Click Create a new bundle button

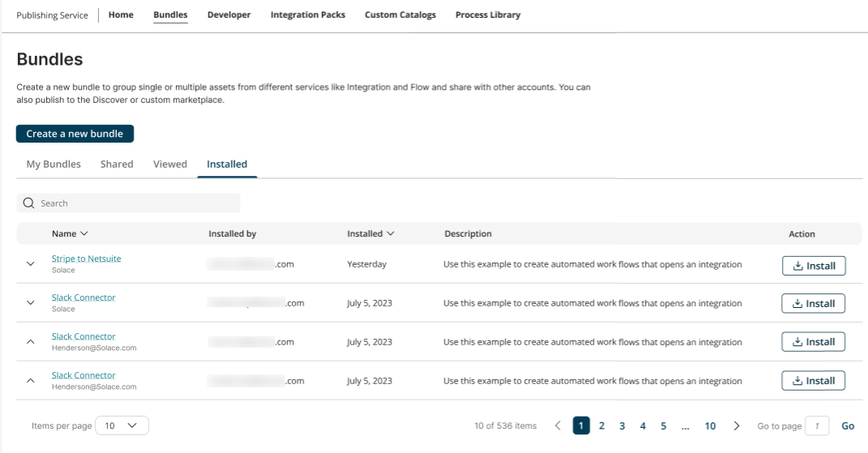(75, 134)
